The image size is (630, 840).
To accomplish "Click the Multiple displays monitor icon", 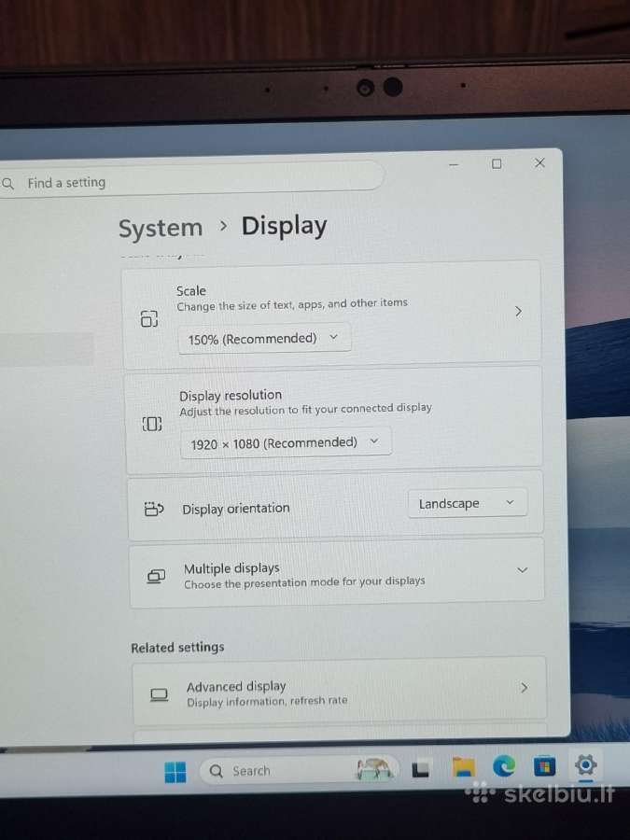I will coord(156,576).
